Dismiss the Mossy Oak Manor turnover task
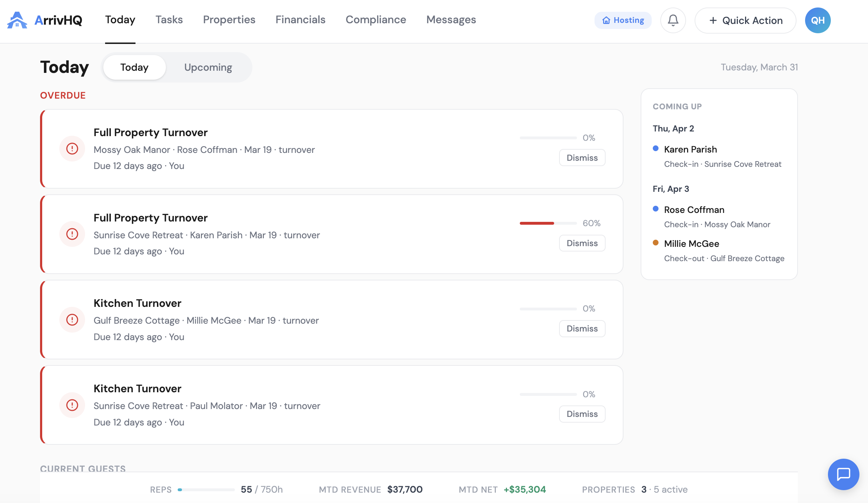 point(582,157)
